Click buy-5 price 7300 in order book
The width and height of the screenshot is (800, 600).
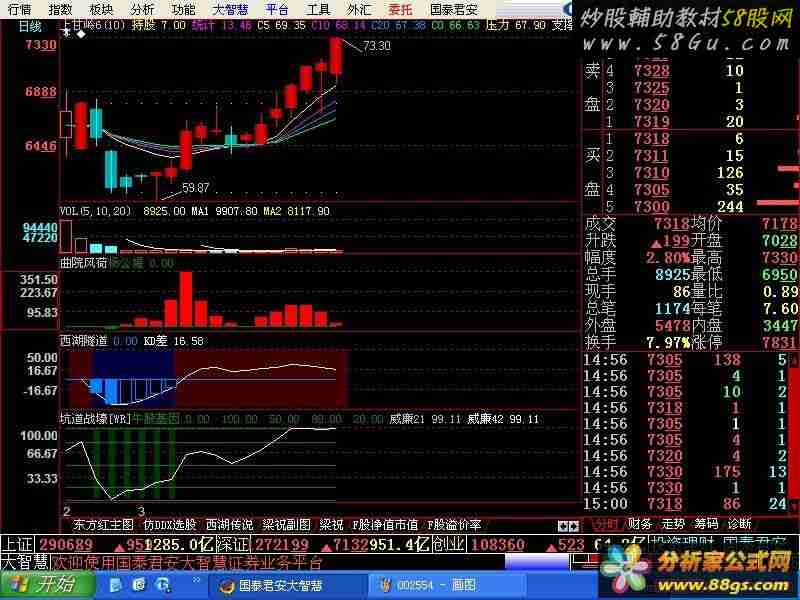(x=652, y=207)
